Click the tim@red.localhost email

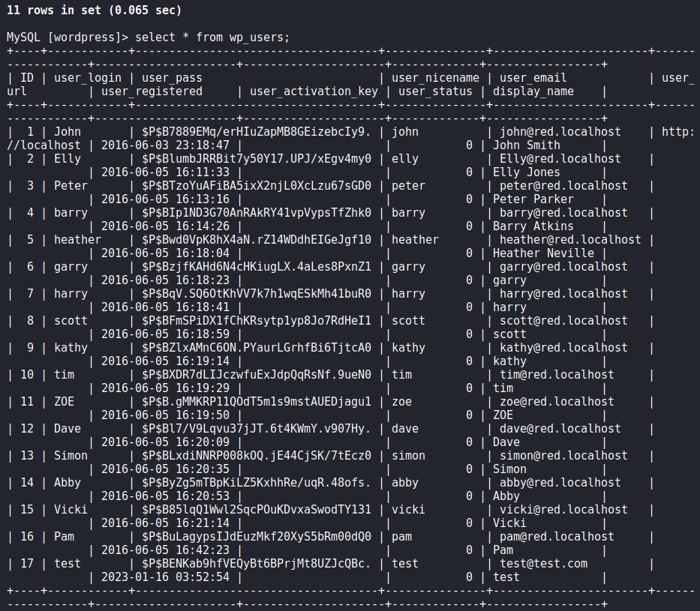(557, 375)
